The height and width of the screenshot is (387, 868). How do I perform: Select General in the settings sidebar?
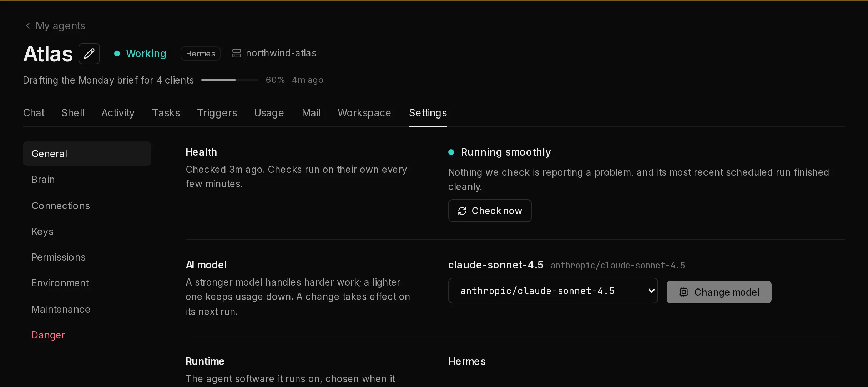pyautogui.click(x=87, y=154)
